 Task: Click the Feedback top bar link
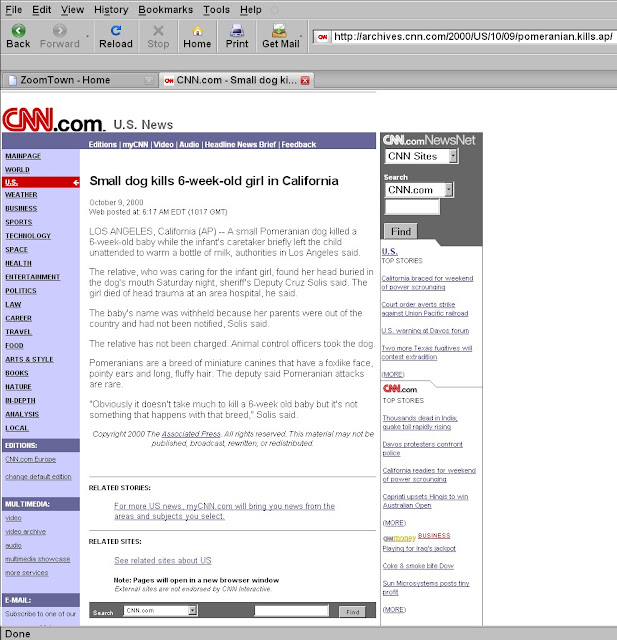click(298, 144)
